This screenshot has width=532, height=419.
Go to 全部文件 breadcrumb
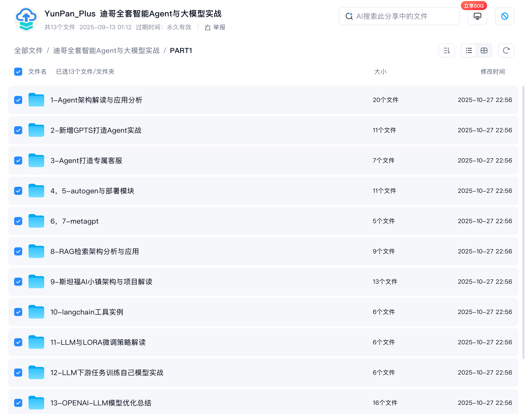pos(29,50)
